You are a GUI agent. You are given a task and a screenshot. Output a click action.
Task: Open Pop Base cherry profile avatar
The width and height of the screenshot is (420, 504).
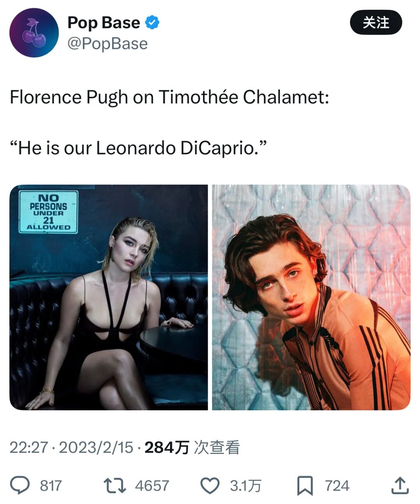[34, 33]
